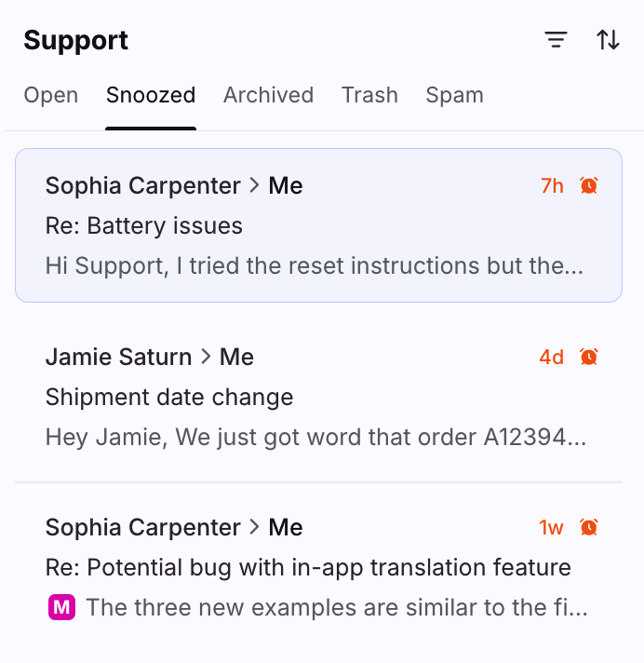Viewport: 644px width, 663px height.
Task: Go to the Archived tab
Action: point(268,95)
